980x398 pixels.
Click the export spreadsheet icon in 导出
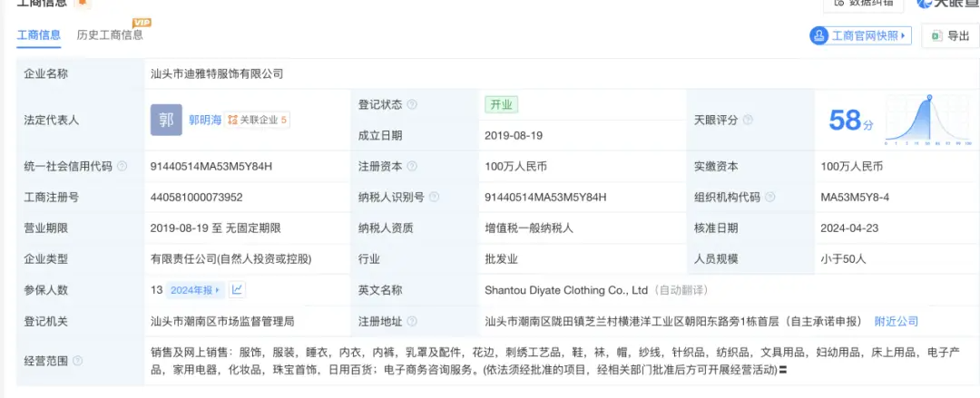[936, 35]
